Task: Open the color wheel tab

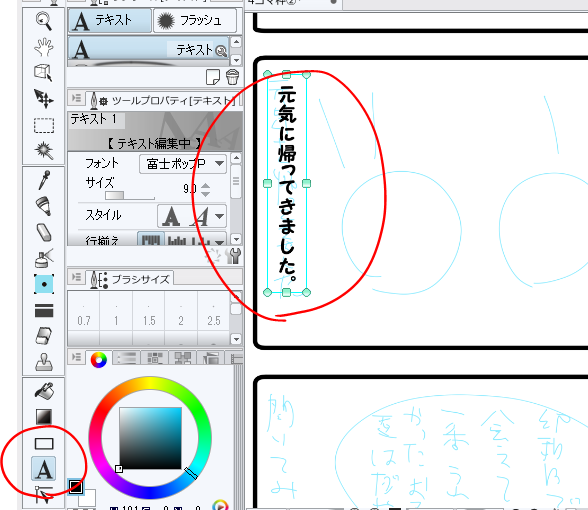Action: [x=99, y=359]
